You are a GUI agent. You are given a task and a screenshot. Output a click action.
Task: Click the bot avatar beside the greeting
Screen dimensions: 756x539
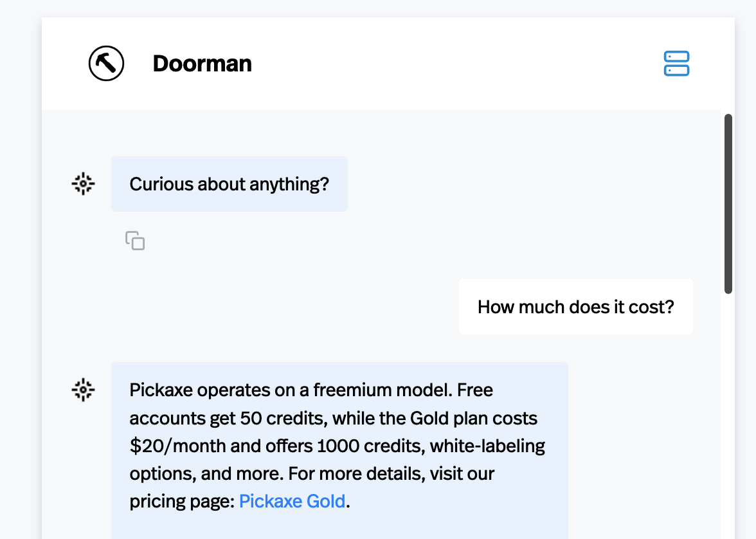83,184
